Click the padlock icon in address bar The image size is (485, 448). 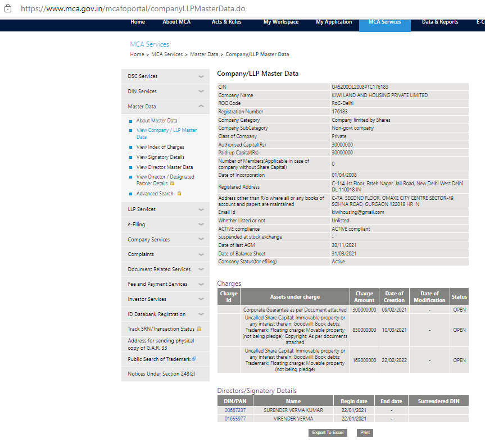[x=8, y=8]
